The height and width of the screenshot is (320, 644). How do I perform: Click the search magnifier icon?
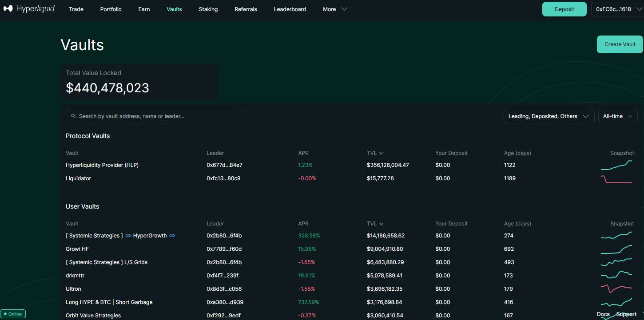point(73,116)
